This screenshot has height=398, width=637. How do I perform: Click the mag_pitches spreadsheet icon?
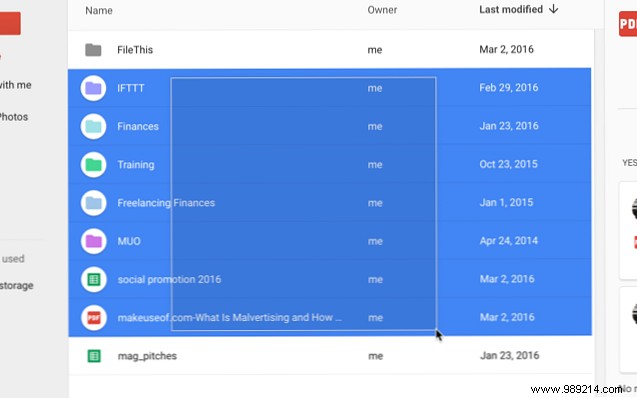(x=94, y=356)
